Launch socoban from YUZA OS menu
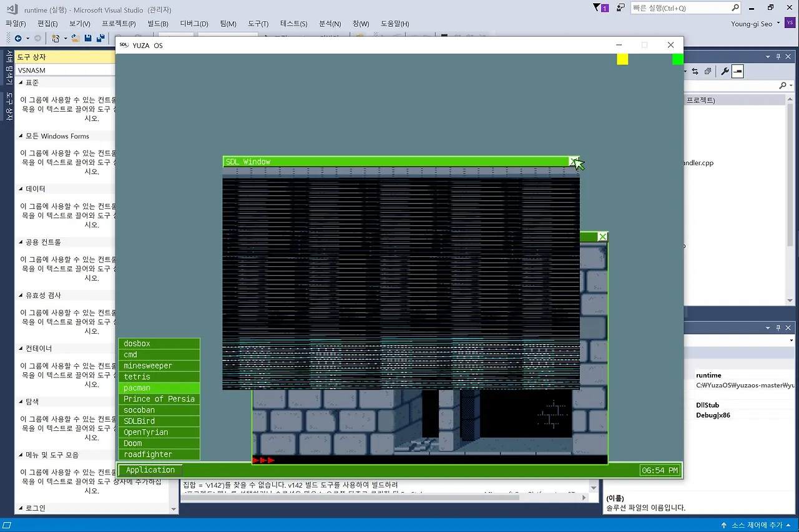This screenshot has height=532, width=799. [x=159, y=410]
